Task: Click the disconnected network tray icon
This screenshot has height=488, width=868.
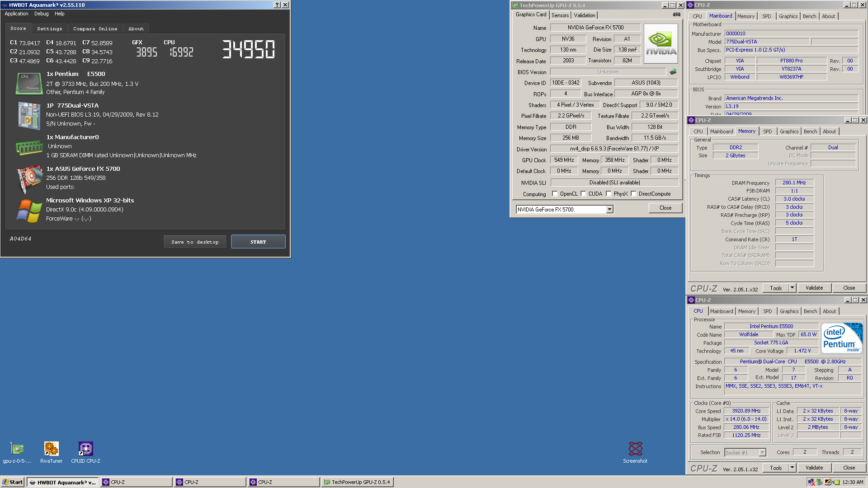Action: (811, 482)
